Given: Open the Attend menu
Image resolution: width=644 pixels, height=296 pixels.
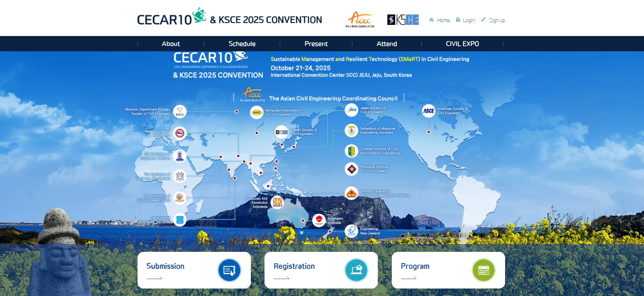Looking at the screenshot, I should click(387, 44).
